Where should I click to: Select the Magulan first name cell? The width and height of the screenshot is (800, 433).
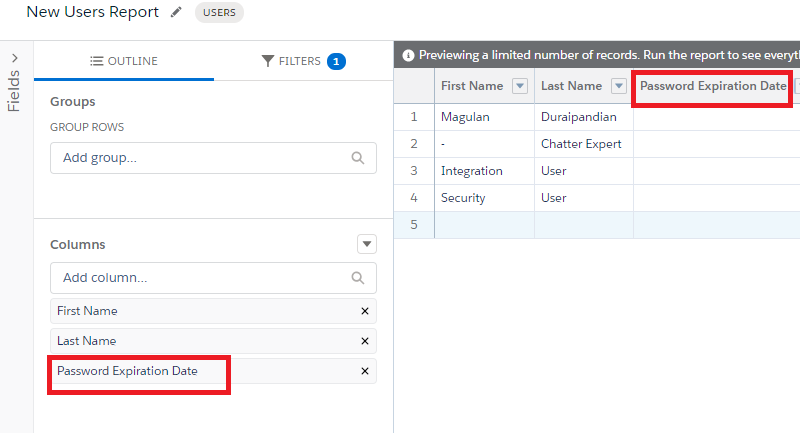466,117
